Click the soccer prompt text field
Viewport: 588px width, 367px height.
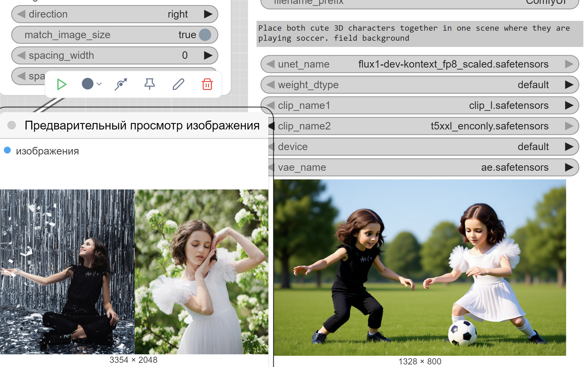point(420,34)
